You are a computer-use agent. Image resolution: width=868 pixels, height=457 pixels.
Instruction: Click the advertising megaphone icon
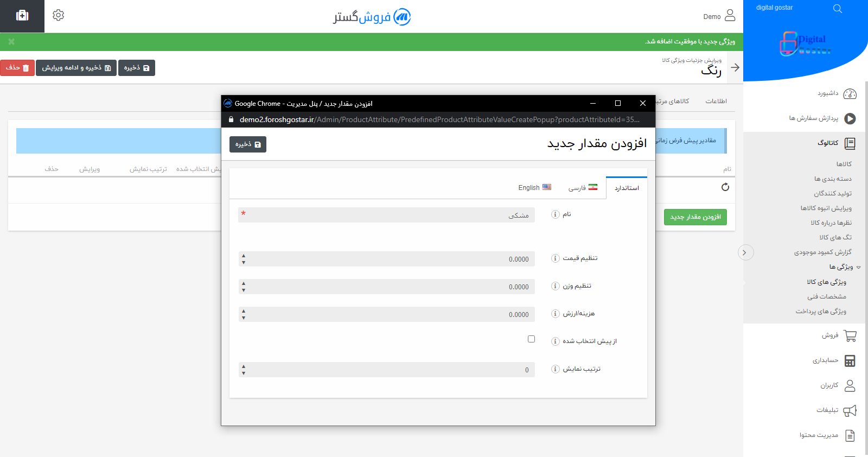click(x=850, y=411)
